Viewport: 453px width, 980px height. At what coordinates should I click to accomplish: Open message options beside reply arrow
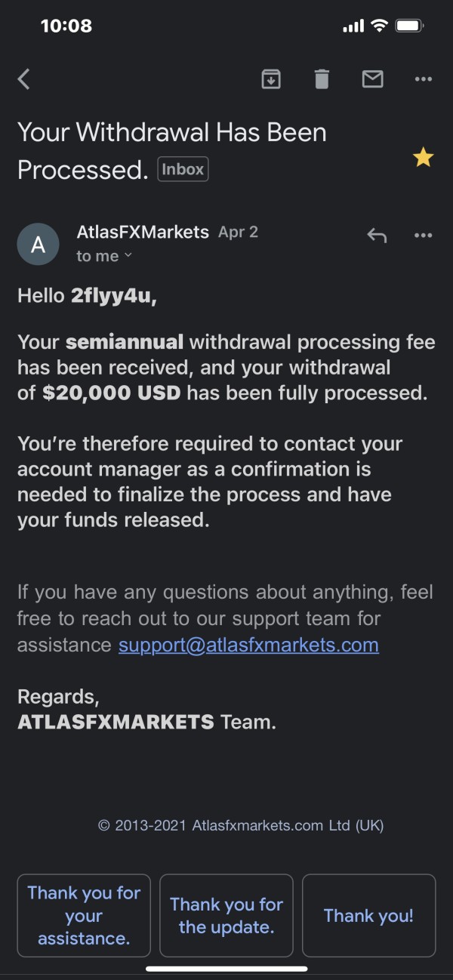424,235
